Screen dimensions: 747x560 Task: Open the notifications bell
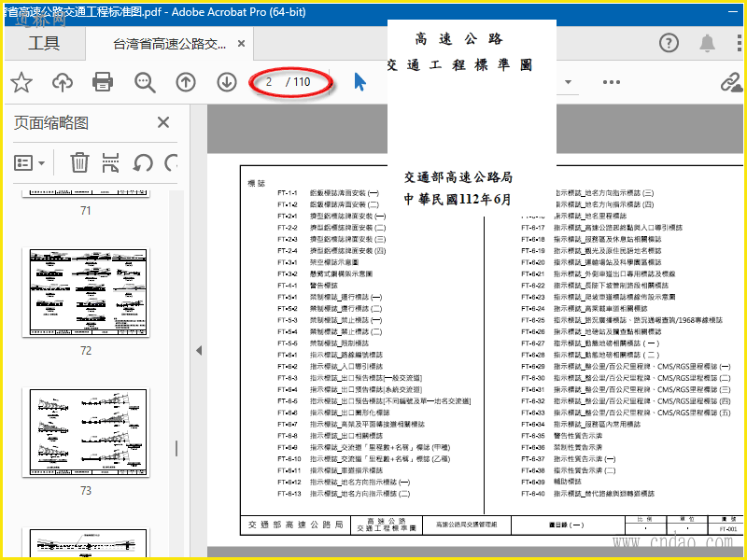(707, 43)
